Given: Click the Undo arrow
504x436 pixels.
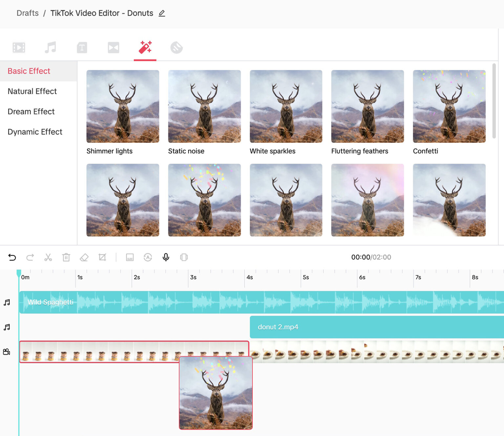Looking at the screenshot, I should [x=12, y=257].
